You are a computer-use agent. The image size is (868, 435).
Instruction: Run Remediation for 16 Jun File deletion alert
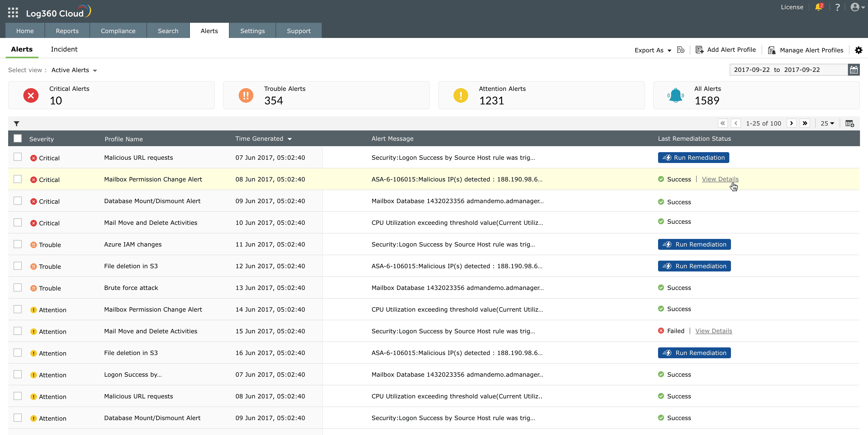coord(694,353)
